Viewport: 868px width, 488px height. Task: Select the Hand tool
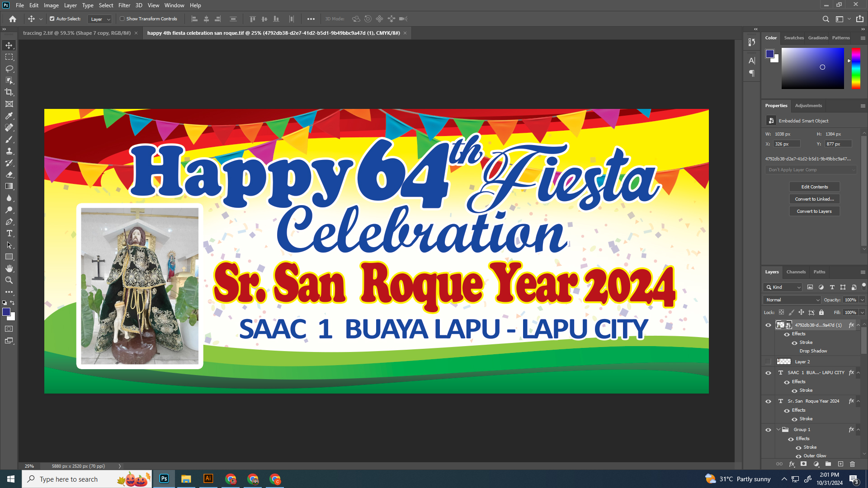(9, 268)
